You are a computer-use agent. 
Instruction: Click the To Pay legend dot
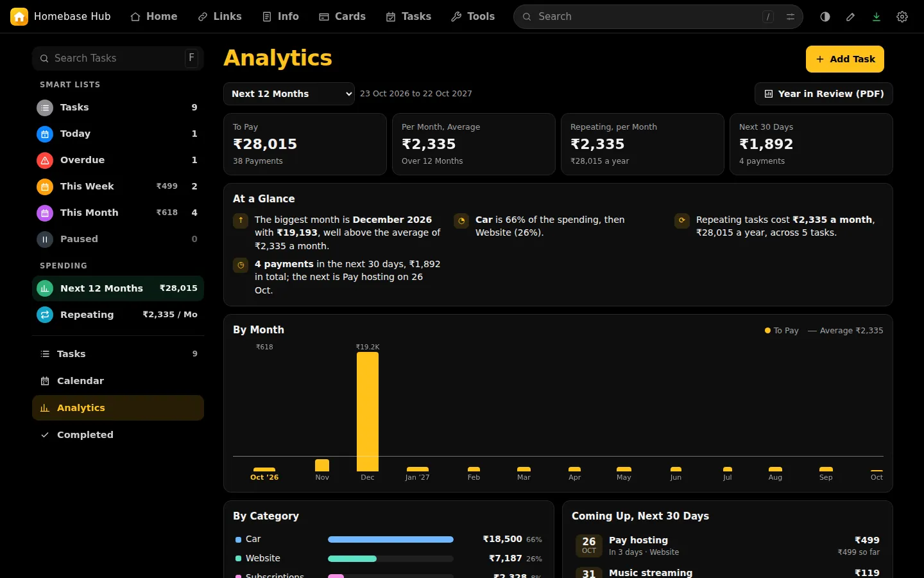coord(767,331)
